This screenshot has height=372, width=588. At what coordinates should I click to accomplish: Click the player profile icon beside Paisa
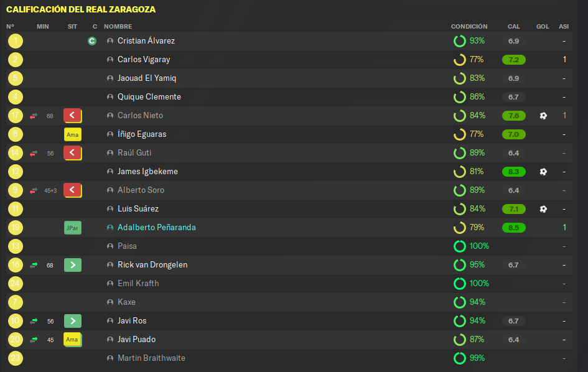(110, 246)
